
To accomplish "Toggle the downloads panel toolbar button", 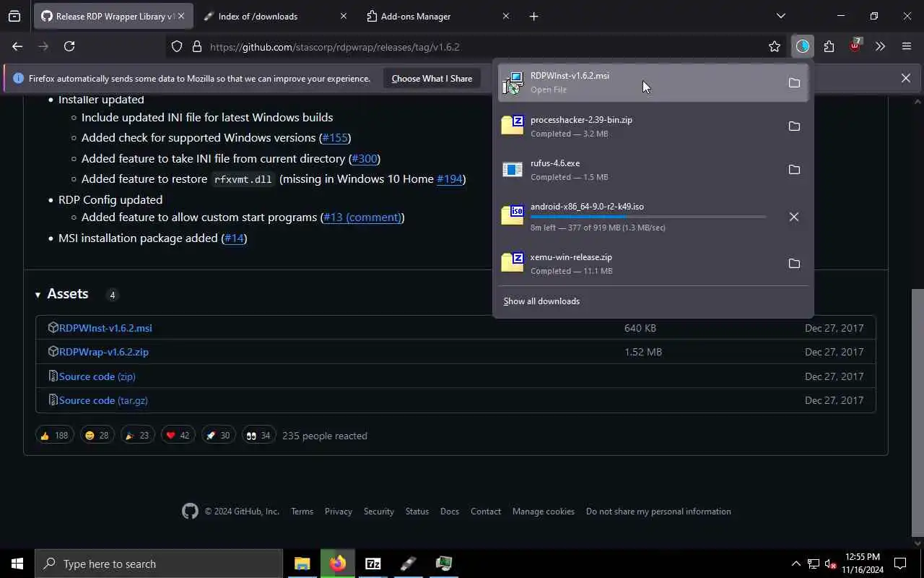I will pos(803,46).
